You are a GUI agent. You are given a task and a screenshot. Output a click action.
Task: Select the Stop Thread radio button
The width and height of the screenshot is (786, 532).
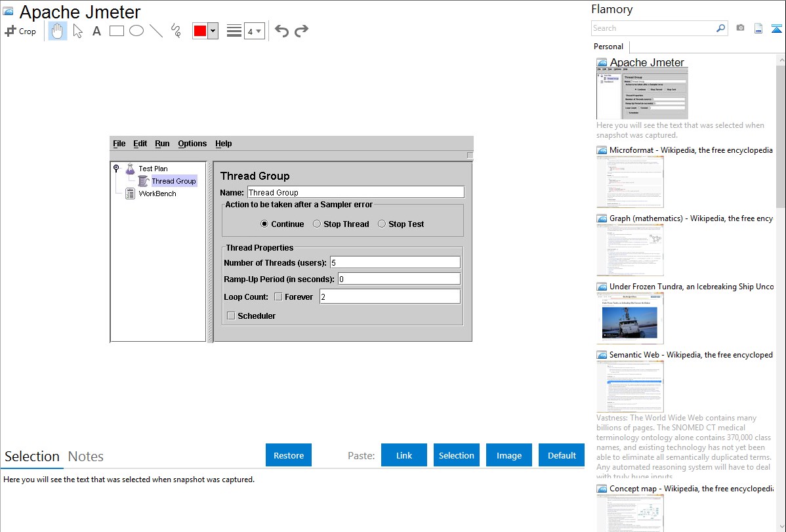point(317,224)
